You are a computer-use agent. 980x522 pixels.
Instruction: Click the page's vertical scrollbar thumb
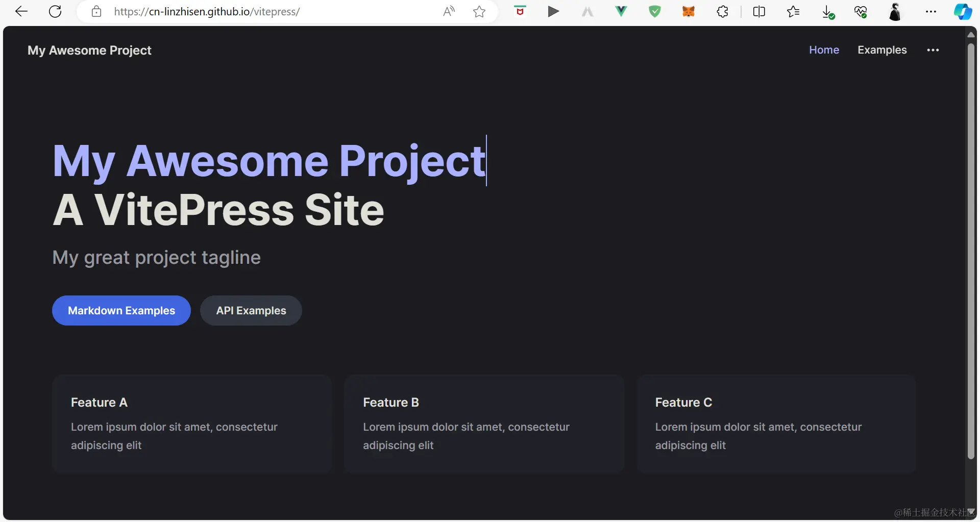971,250
